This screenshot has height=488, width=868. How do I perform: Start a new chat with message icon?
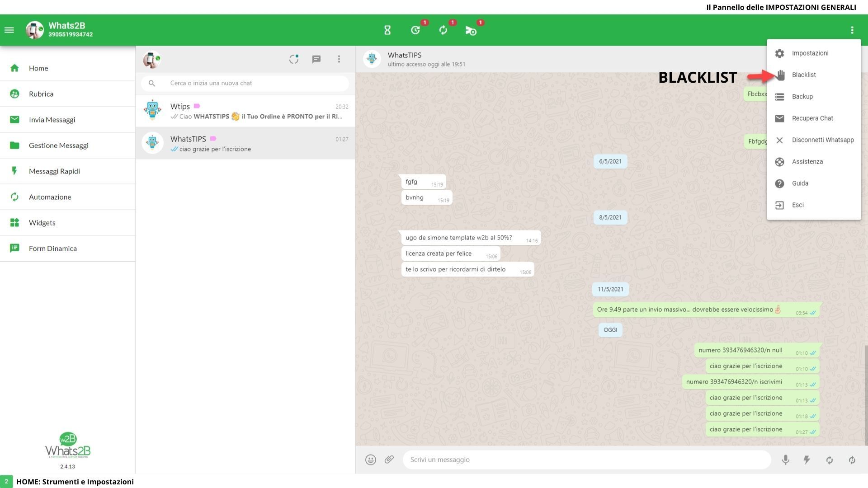[316, 59]
